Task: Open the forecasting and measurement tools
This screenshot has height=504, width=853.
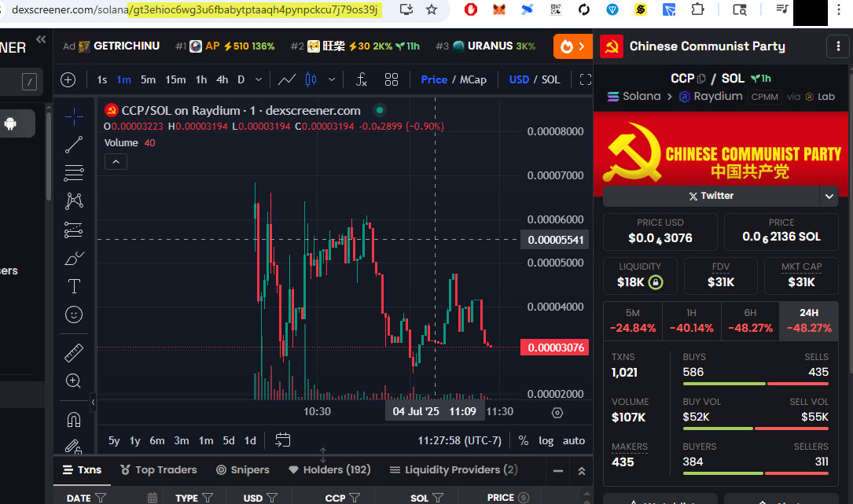Action: pyautogui.click(x=74, y=230)
